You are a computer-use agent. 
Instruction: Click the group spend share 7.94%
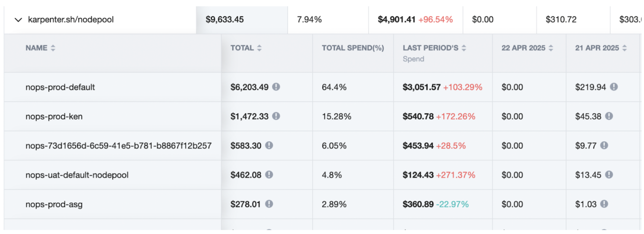[x=309, y=20]
